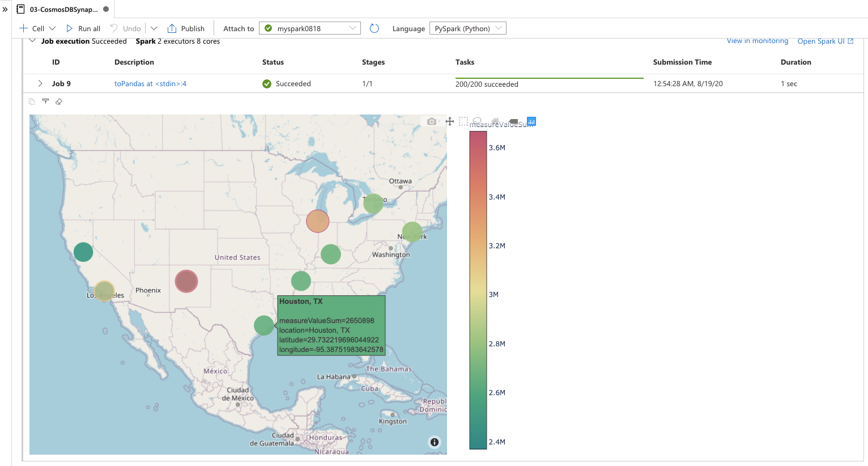Open the Attach to myspark0818 dropdown
Screen dimensions: 868x466
(x=310, y=28)
